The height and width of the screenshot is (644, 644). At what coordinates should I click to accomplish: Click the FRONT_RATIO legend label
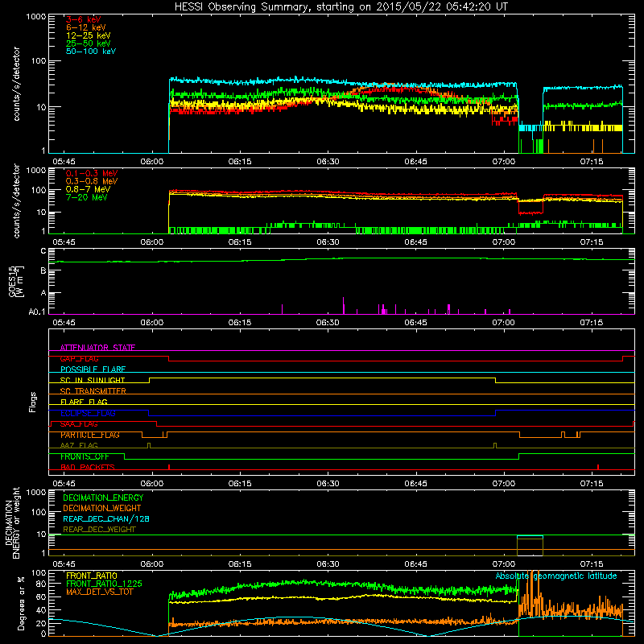click(92, 576)
